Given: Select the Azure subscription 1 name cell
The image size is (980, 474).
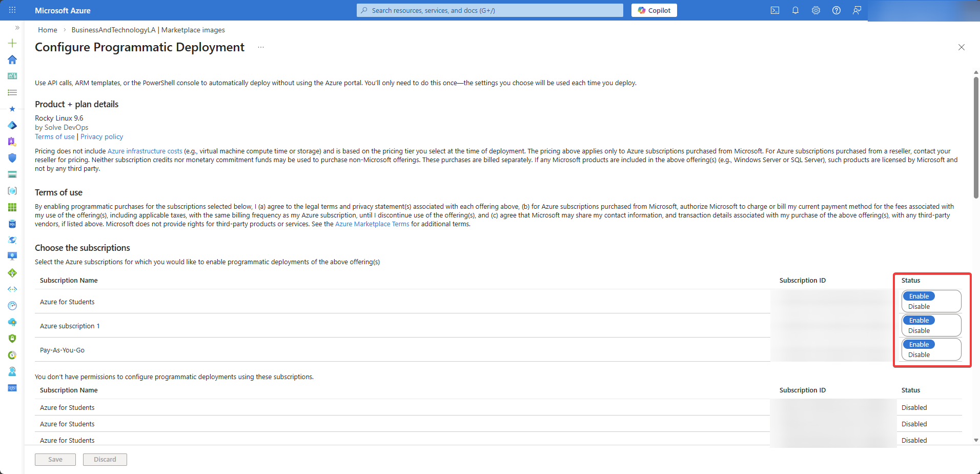Looking at the screenshot, I should click(x=70, y=326).
